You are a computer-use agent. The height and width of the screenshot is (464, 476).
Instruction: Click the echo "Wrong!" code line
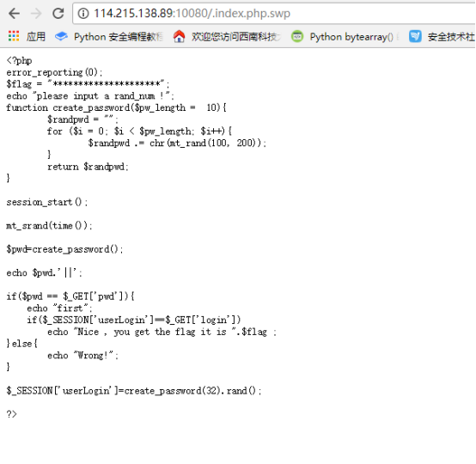click(82, 355)
